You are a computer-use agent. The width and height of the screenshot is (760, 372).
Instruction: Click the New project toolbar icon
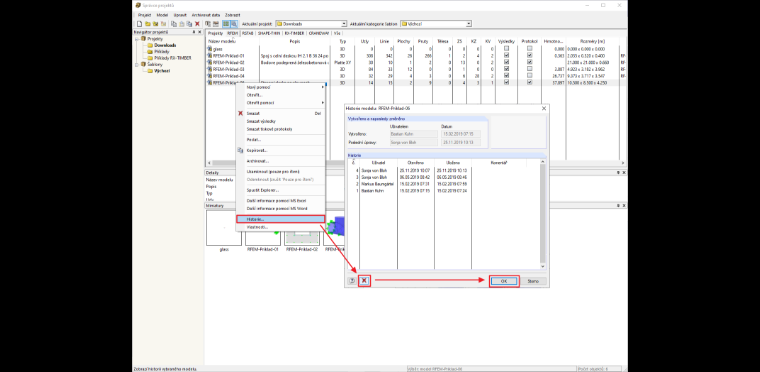140,24
